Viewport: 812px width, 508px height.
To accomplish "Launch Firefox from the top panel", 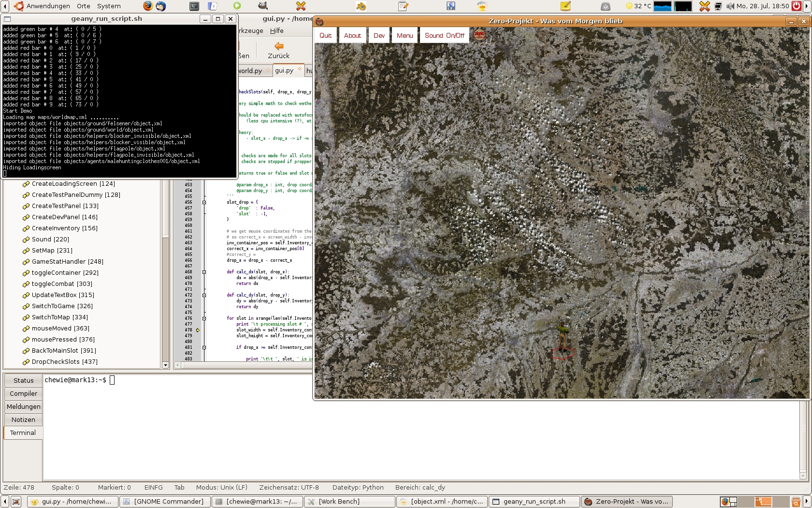I will click(x=148, y=6).
